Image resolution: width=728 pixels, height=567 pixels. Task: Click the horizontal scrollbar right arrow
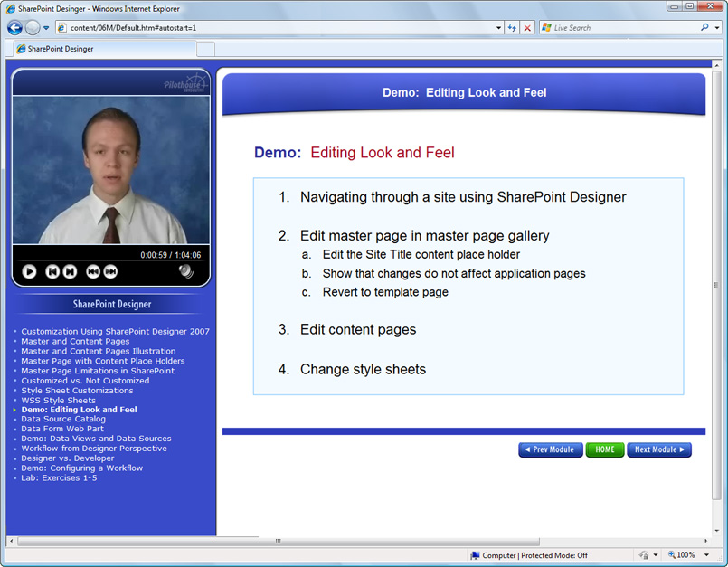[x=705, y=541]
